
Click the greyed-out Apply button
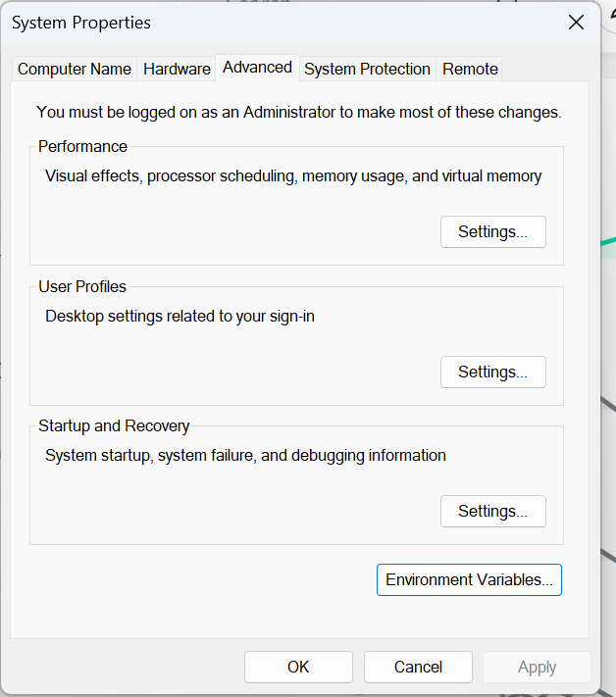537,667
